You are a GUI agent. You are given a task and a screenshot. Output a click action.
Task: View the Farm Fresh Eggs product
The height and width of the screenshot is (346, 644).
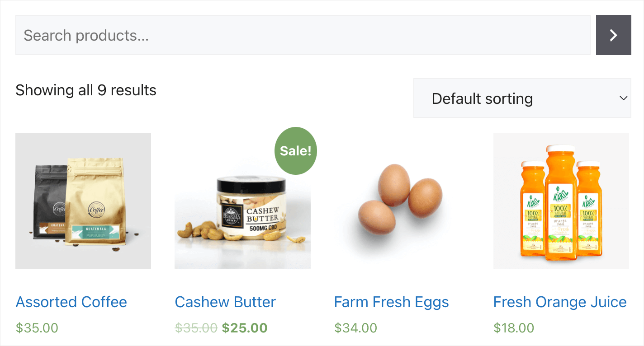[391, 302]
